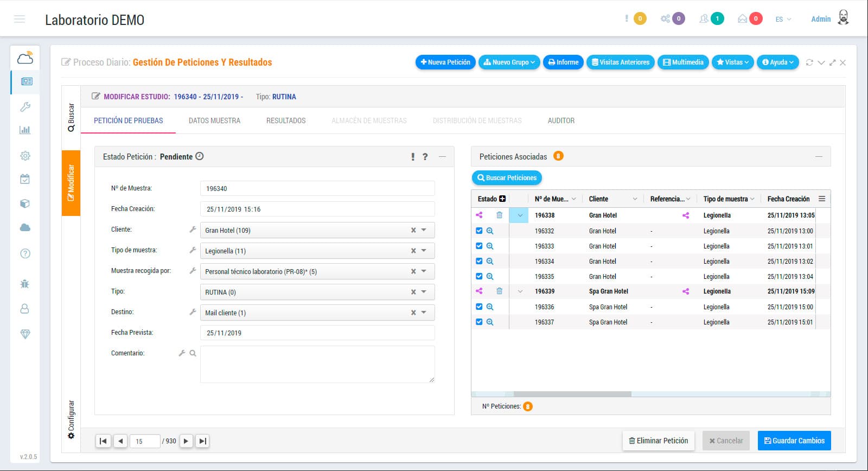Screen dimensions: 868x471
Task: Open the hamburger menu beside Laboratorio DEMO
Action: coord(20,20)
